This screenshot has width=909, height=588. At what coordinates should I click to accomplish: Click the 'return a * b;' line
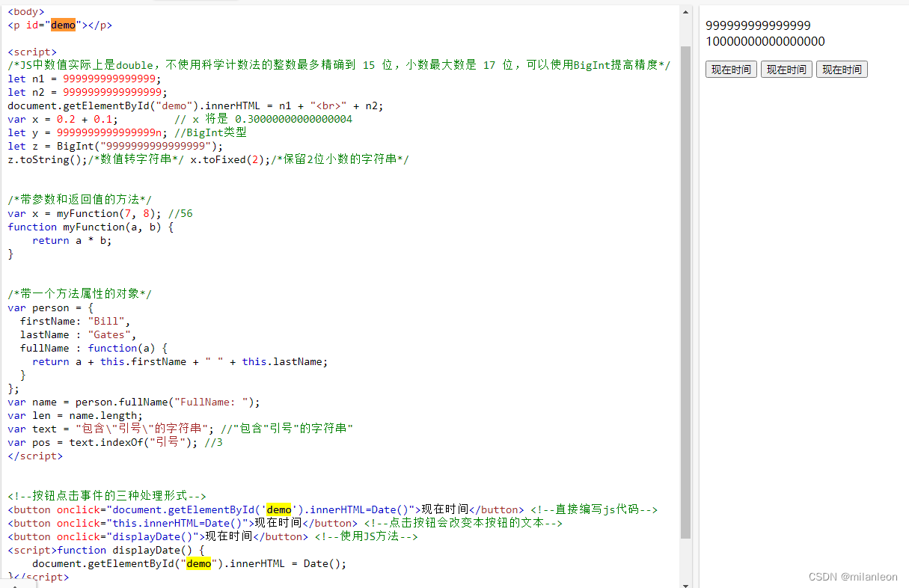72,240
